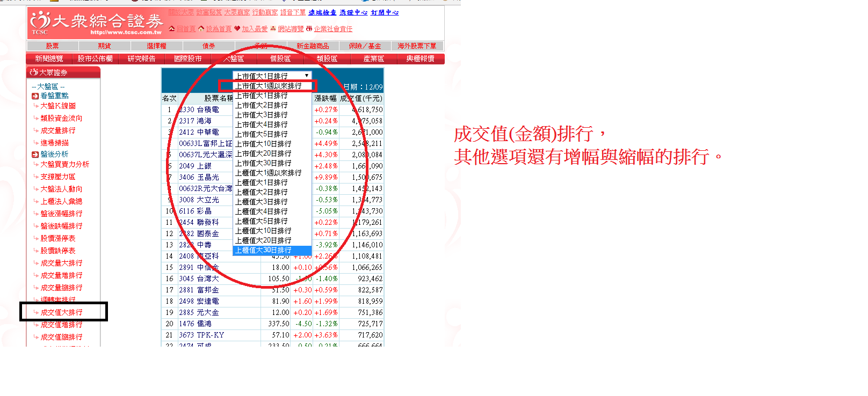Image resolution: width=868 pixels, height=396 pixels.
Task: Open 成交量大排行 in the sidebar
Action: pos(62,263)
